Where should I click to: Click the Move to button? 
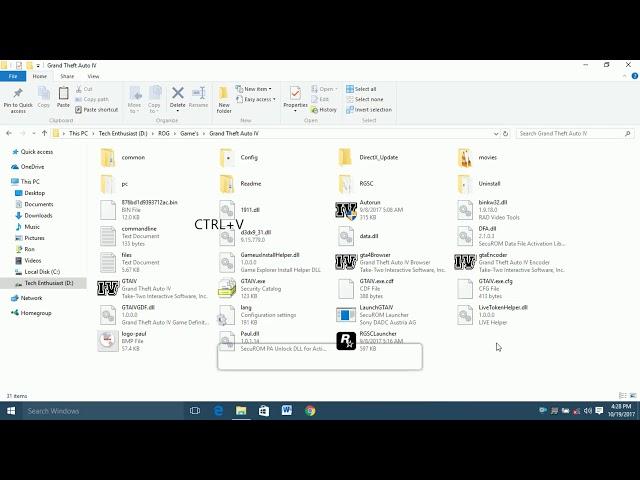point(134,100)
